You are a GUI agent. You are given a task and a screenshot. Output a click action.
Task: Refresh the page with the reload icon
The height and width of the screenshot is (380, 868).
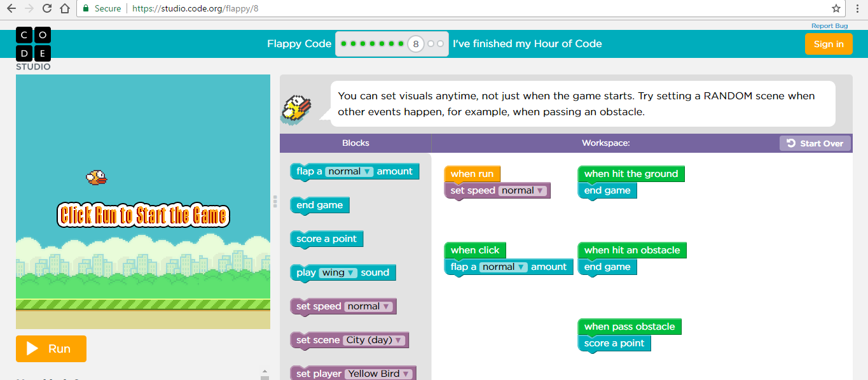click(x=46, y=8)
